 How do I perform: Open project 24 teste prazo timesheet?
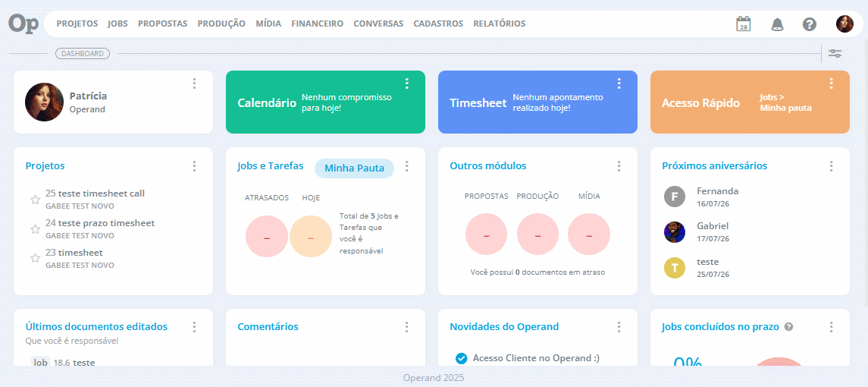[99, 223]
